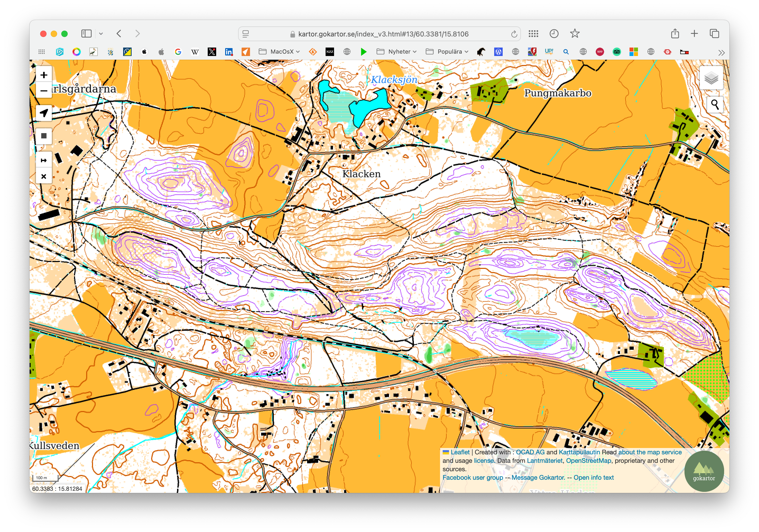Screen dimensions: 759x532
Task: Click the Facebook user group link
Action: [472, 478]
